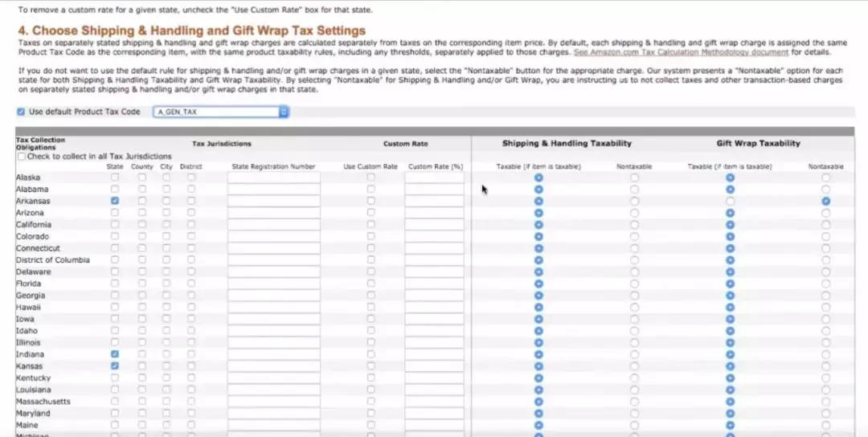This screenshot has width=868, height=437.
Task: Select Nontaxable Shipping & Handling for Connecticut
Action: tap(634, 248)
